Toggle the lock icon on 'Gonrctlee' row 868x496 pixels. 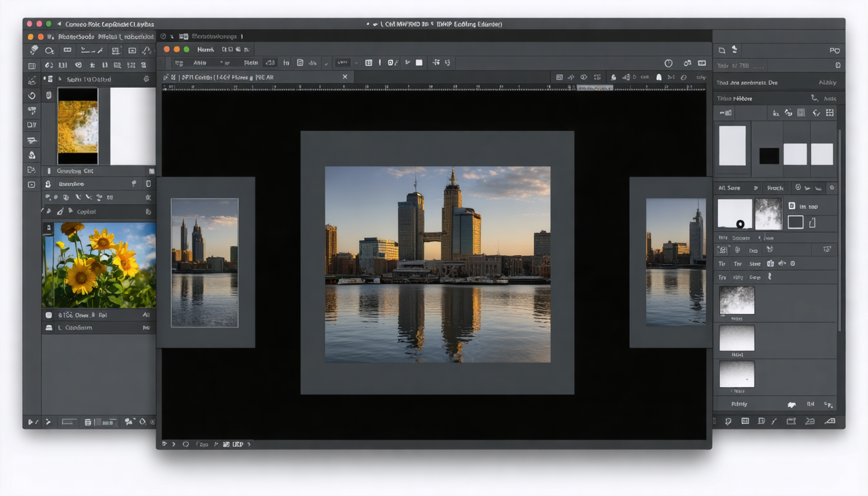tap(149, 184)
